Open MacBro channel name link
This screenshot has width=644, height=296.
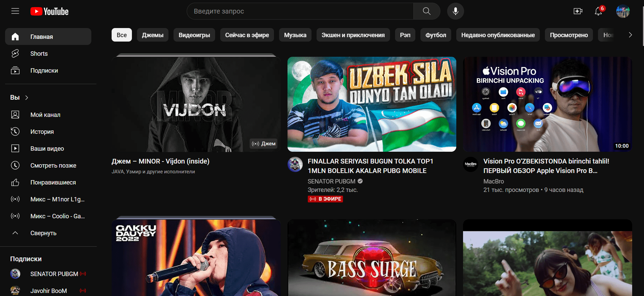coord(493,181)
